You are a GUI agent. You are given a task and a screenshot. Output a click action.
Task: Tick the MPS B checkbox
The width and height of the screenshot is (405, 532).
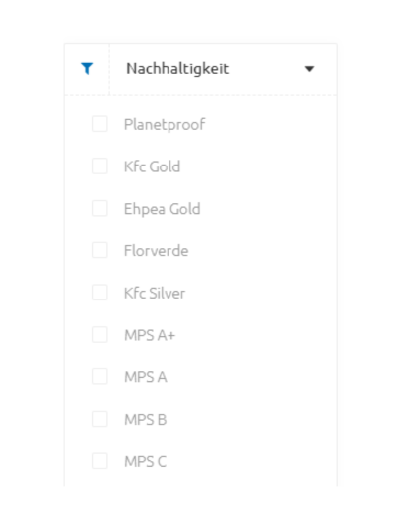point(100,419)
